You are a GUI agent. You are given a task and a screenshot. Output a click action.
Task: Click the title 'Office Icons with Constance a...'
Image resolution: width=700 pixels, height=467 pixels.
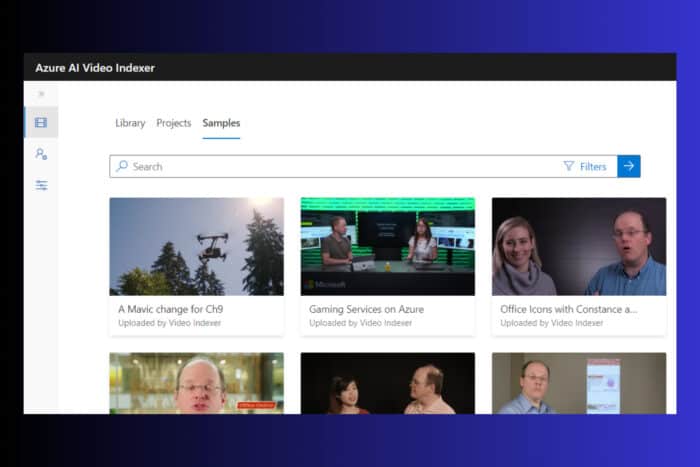point(569,309)
